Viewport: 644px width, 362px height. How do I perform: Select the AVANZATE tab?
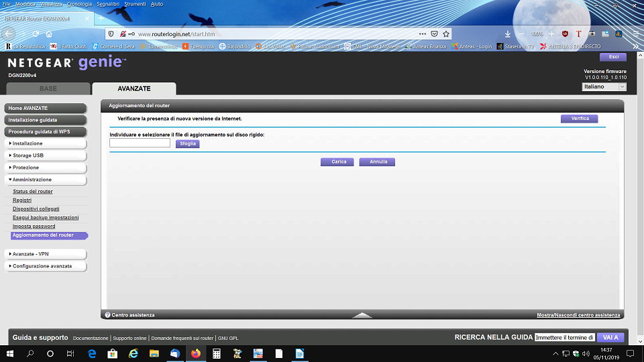[x=134, y=88]
